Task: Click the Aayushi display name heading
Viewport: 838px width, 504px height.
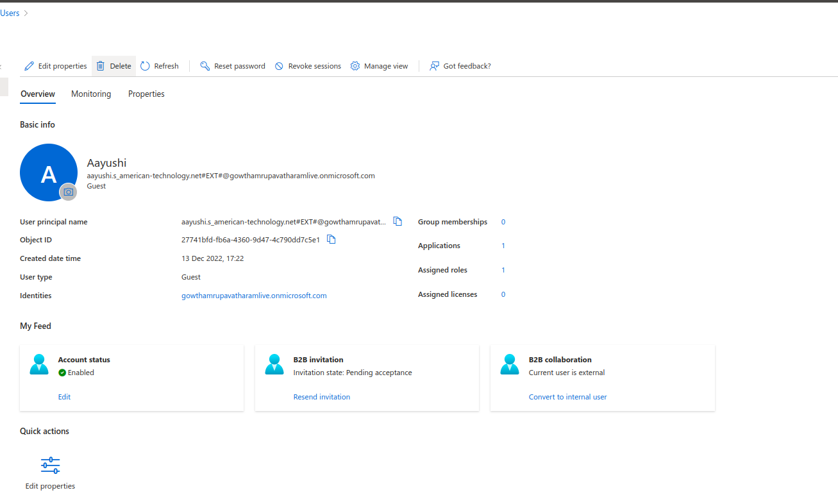Action: [106, 163]
